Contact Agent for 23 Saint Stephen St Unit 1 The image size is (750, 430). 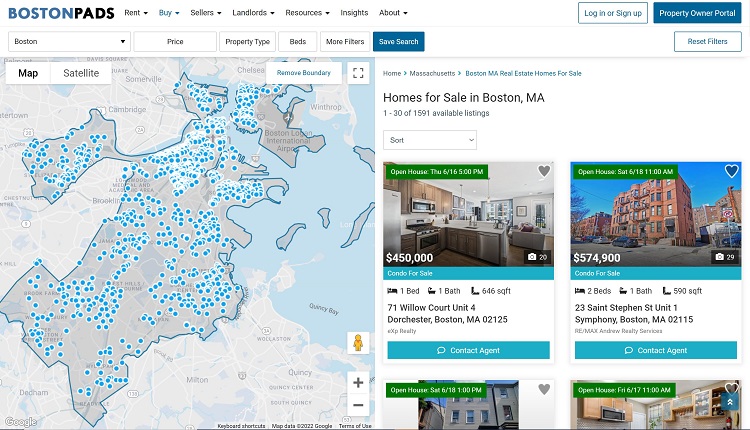coord(656,350)
